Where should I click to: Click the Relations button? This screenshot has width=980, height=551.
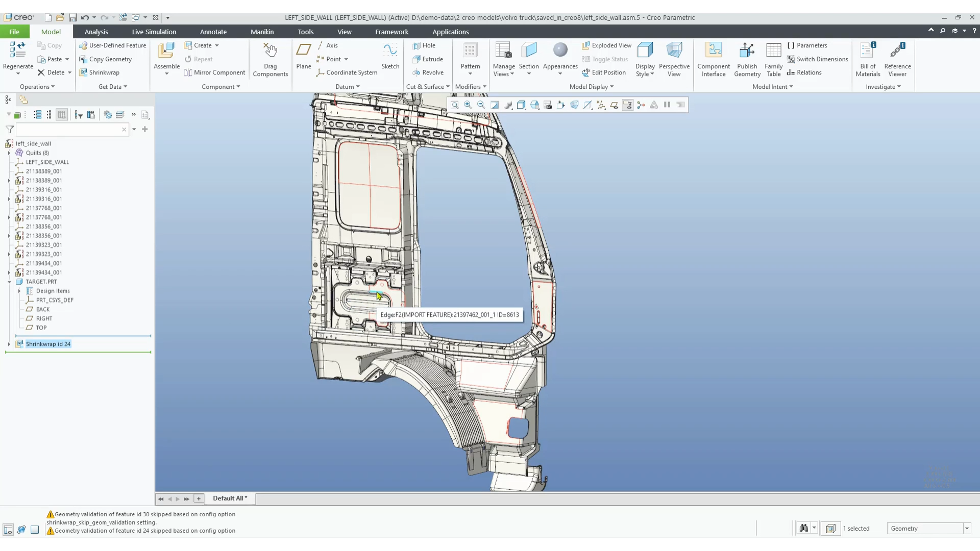point(804,72)
